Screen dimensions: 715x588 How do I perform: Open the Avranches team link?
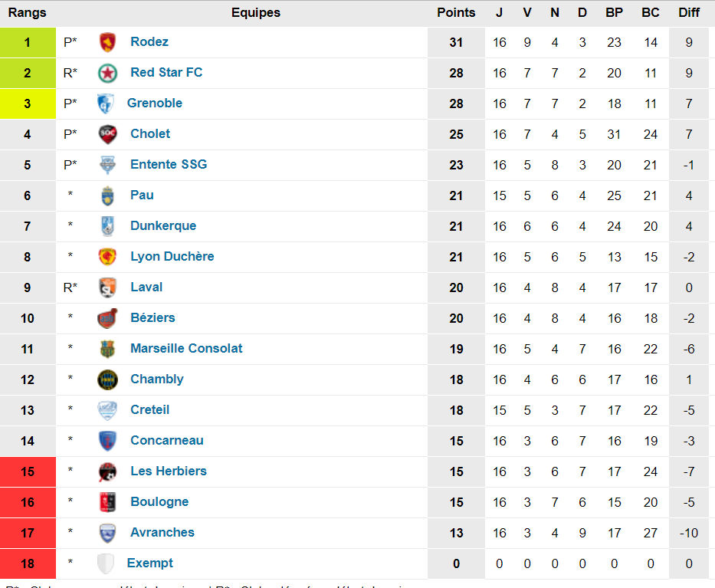point(162,533)
